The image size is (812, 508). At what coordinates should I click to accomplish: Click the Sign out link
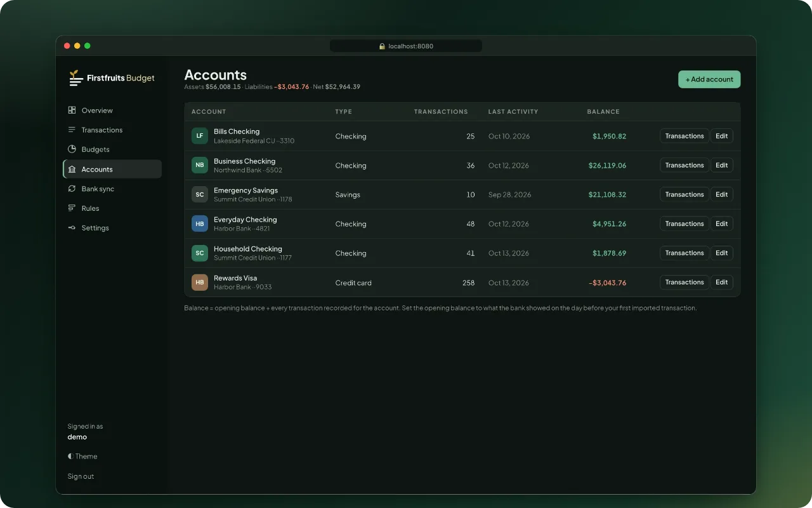tap(81, 476)
